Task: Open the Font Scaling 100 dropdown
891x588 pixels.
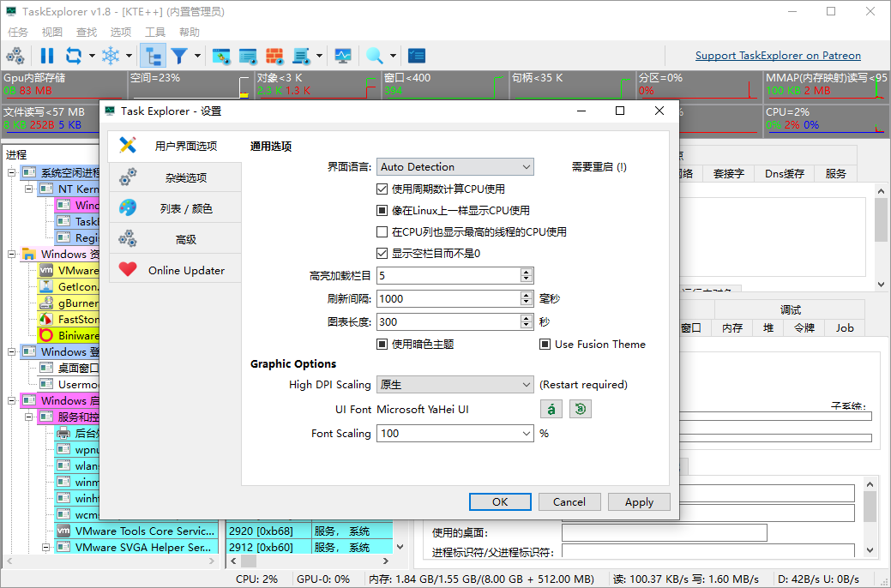Action: coord(455,434)
